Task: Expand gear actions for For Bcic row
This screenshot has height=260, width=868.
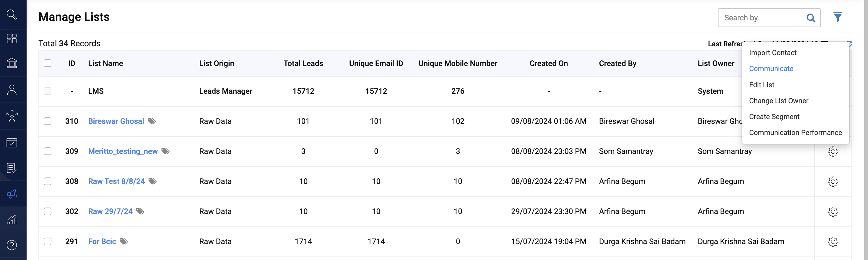Action: click(833, 241)
